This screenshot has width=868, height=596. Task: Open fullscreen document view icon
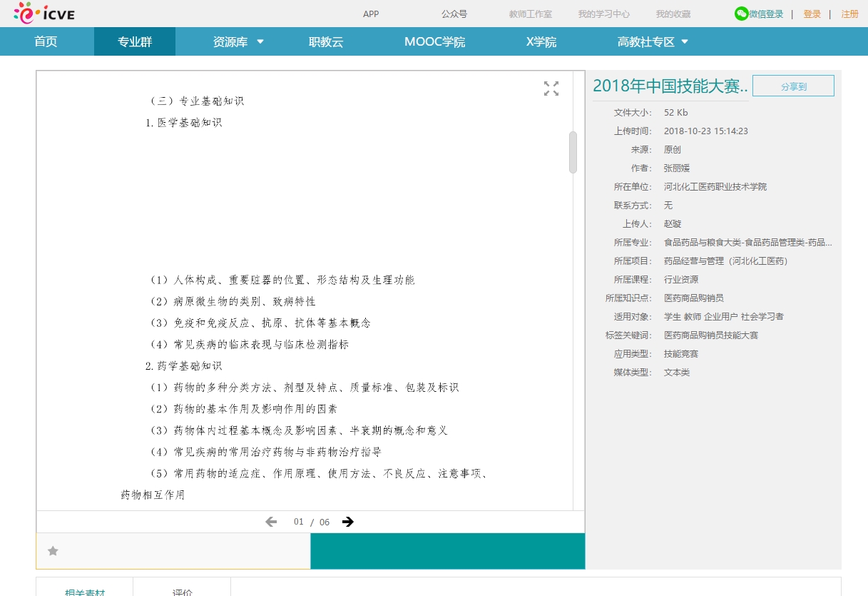(x=551, y=89)
